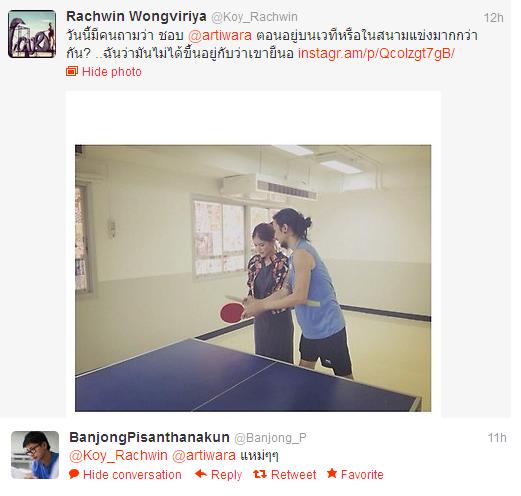
Task: Click the Reply arrow icon
Action: [x=201, y=474]
